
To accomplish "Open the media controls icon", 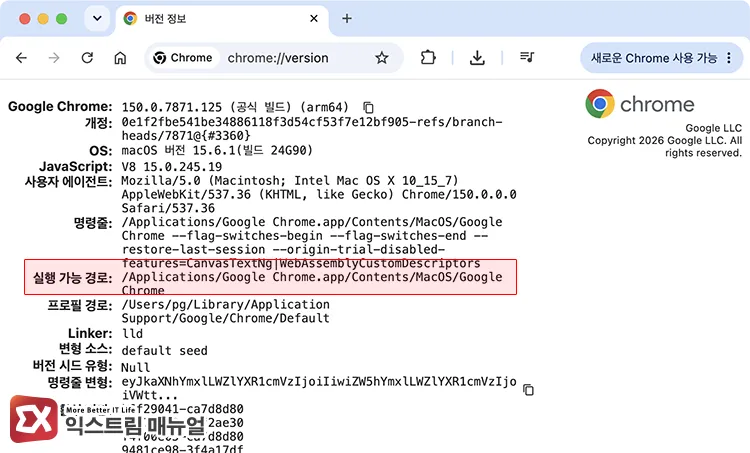I will 527,57.
